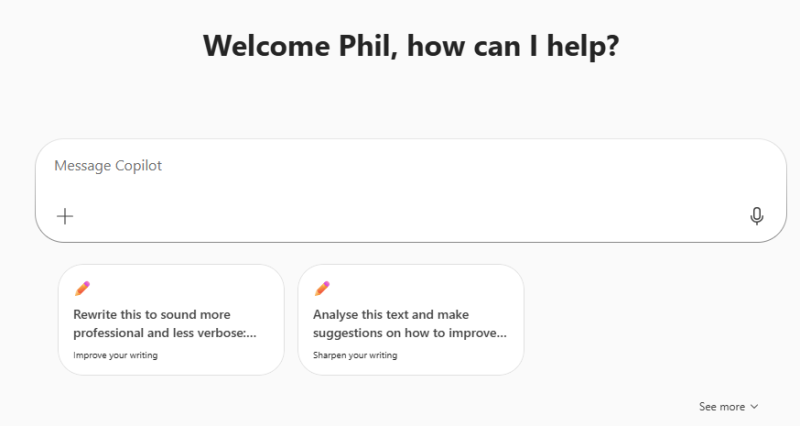Image resolution: width=800 pixels, height=426 pixels.
Task: Click the "Welcome Phil, how can I help?" heading
Action: click(x=410, y=46)
